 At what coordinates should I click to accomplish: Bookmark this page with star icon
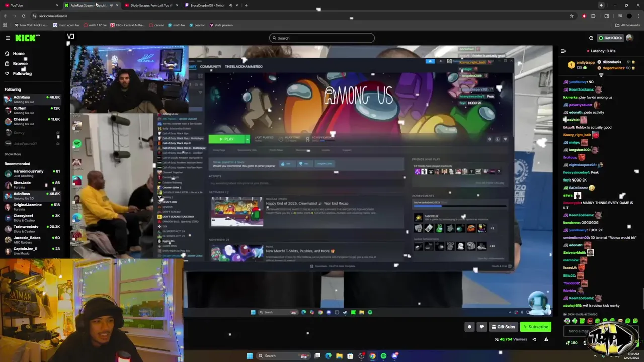tap(572, 16)
